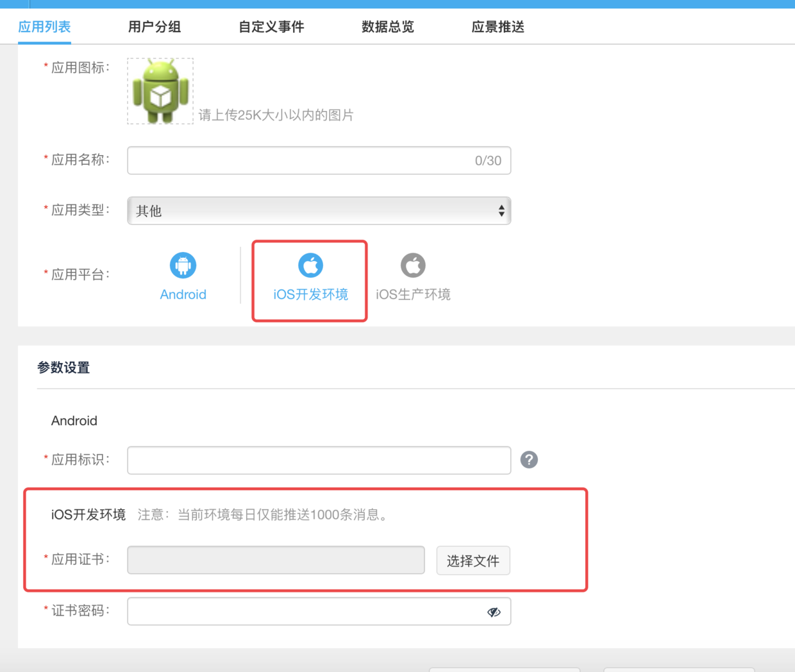
Task: Switch to the 自定义事件 section
Action: [271, 27]
